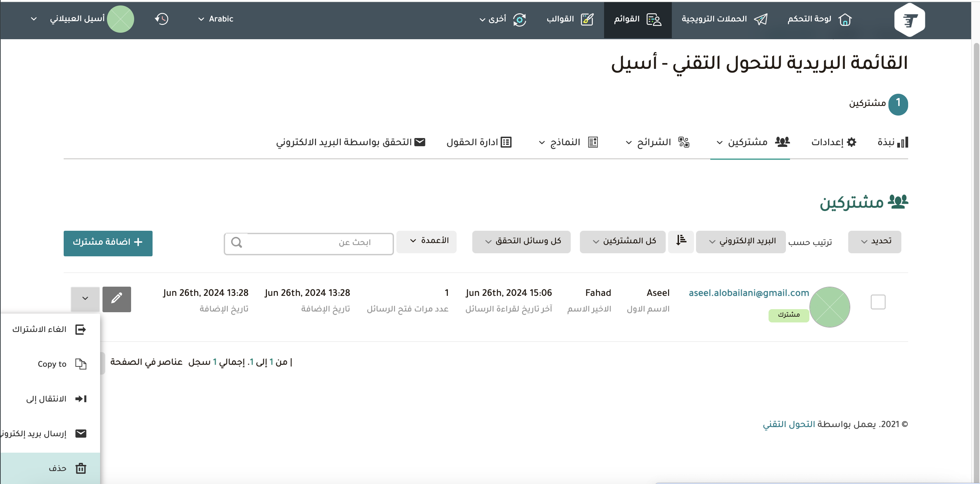Expand the كل وسائل التحقق dropdown
The height and width of the screenshot is (484, 980).
[521, 241]
